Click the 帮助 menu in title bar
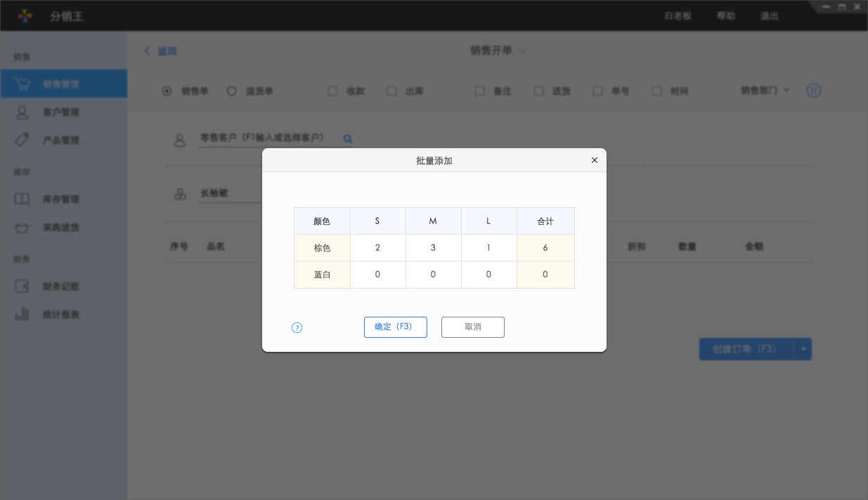Screen dimensions: 868x500 [x=726, y=15]
